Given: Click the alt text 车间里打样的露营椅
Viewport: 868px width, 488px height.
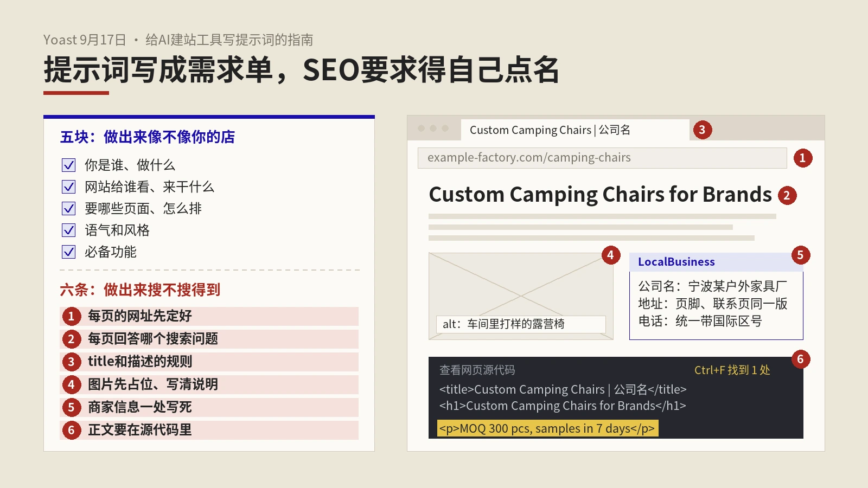Looking at the screenshot, I should pyautogui.click(x=521, y=324).
